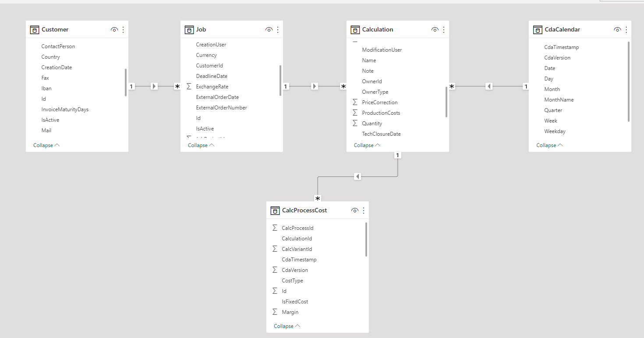Screen dimensions: 644x338
Task: Select the Country field in Customer
Action: 51,57
